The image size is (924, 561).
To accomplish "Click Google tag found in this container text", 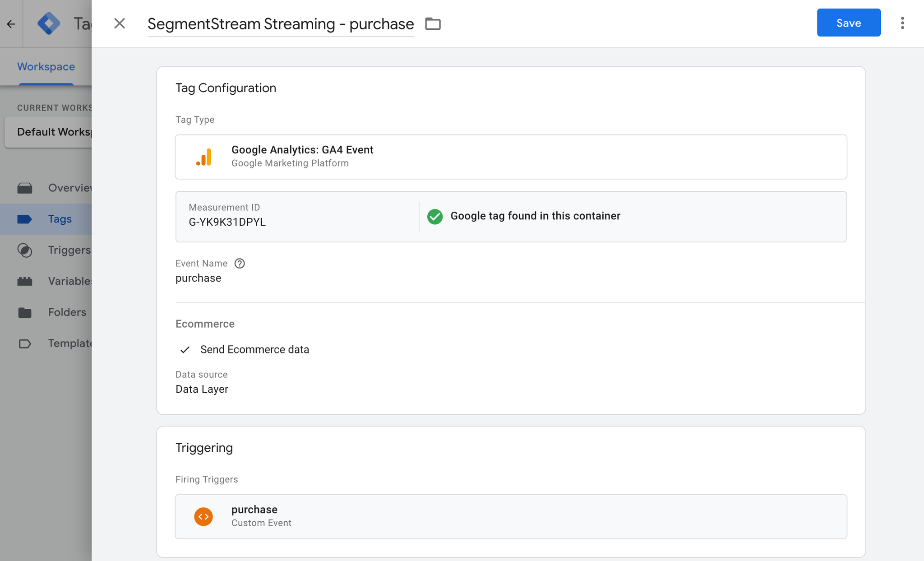I will click(x=535, y=216).
